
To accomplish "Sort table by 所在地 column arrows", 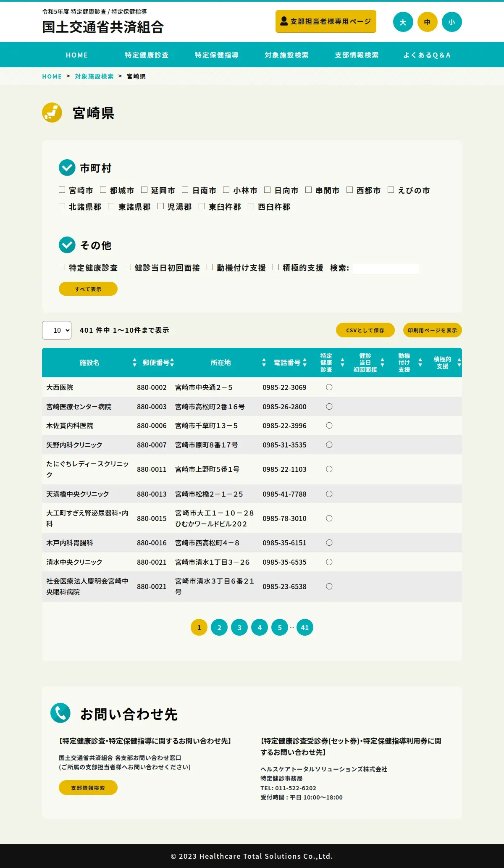I will (x=264, y=363).
